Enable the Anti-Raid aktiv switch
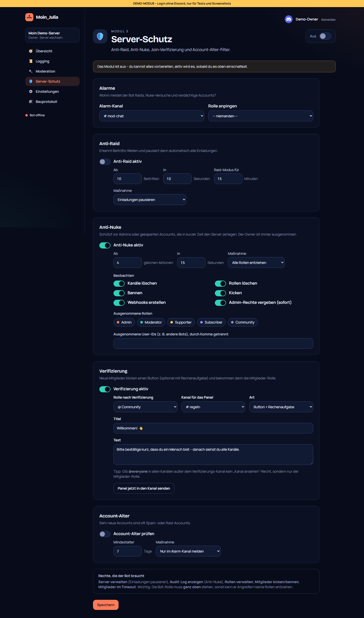The image size is (364, 618). pyautogui.click(x=105, y=162)
